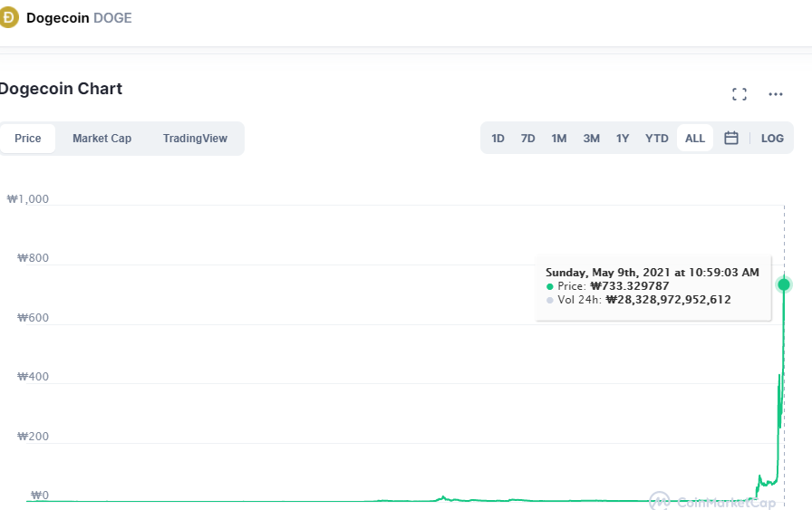Click the ₩0 axis label
This screenshot has height=510, width=812.
point(40,495)
